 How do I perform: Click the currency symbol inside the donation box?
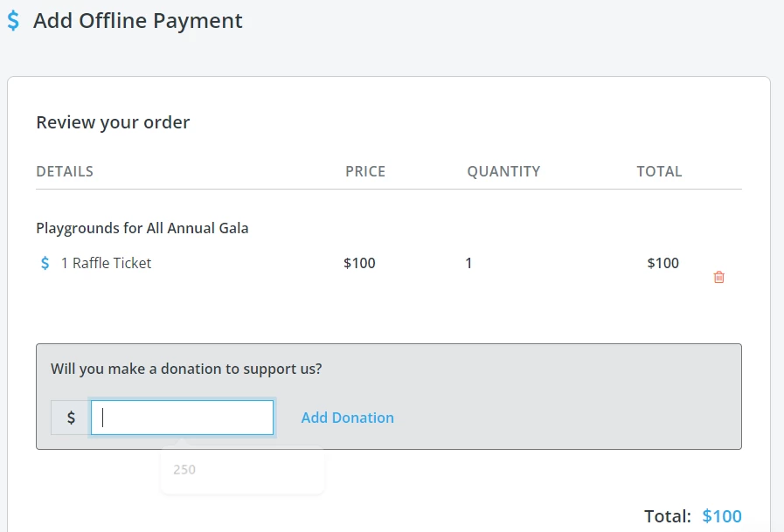[x=70, y=417]
